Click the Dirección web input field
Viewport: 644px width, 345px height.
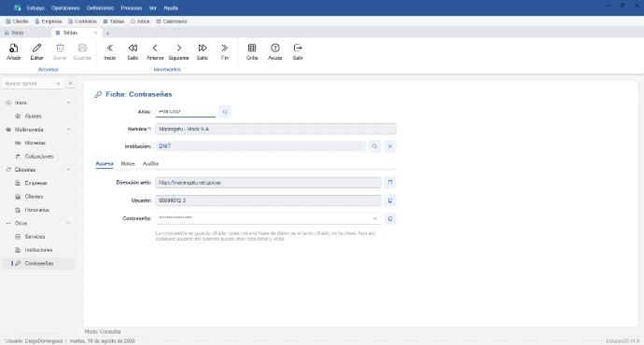click(x=268, y=183)
